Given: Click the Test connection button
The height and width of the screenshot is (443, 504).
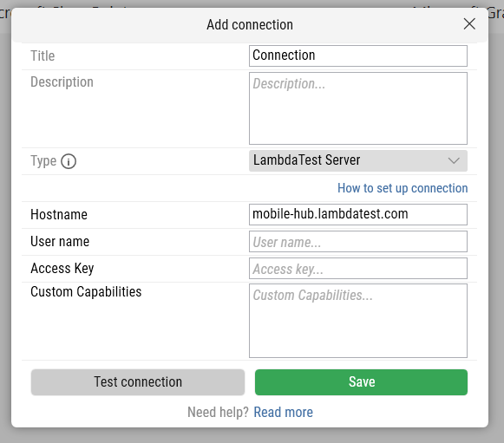Looking at the screenshot, I should click(x=138, y=382).
